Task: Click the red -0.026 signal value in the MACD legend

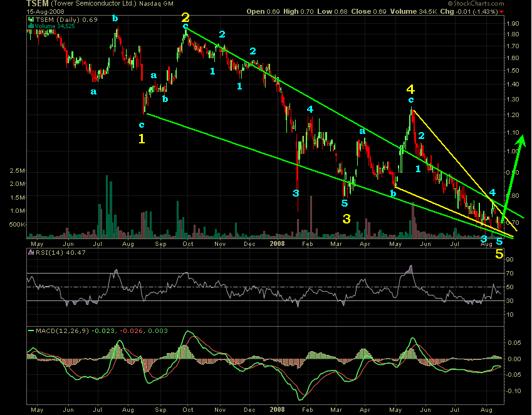Action: click(132, 331)
